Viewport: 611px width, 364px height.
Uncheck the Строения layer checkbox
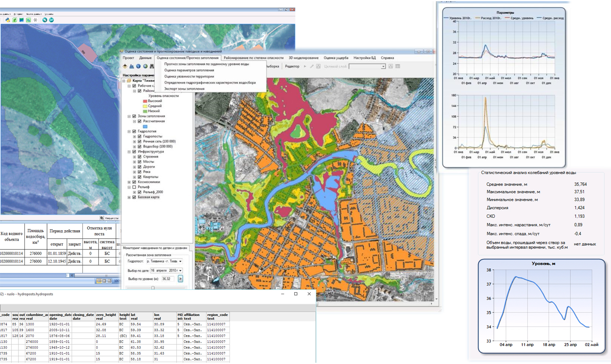(139, 157)
